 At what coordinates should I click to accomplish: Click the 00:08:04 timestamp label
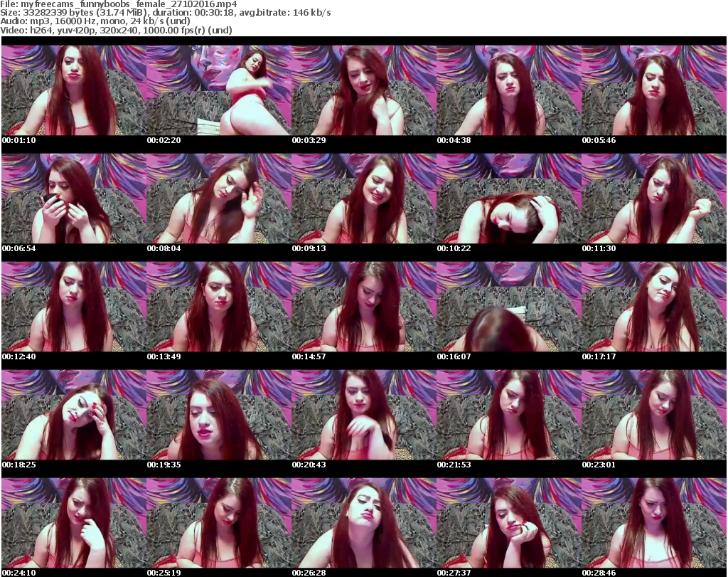tap(162, 248)
